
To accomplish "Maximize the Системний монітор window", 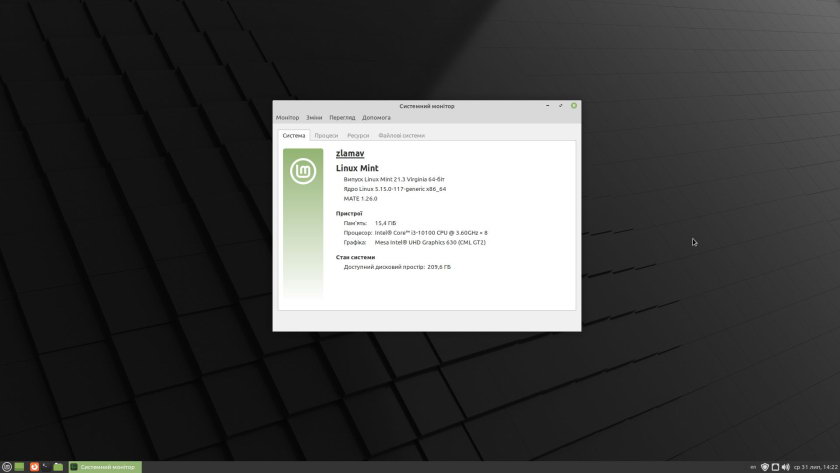I will pyautogui.click(x=560, y=106).
